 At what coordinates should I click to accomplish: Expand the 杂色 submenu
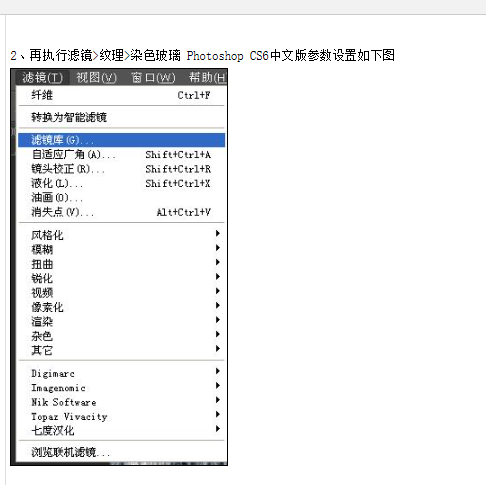click(x=122, y=336)
